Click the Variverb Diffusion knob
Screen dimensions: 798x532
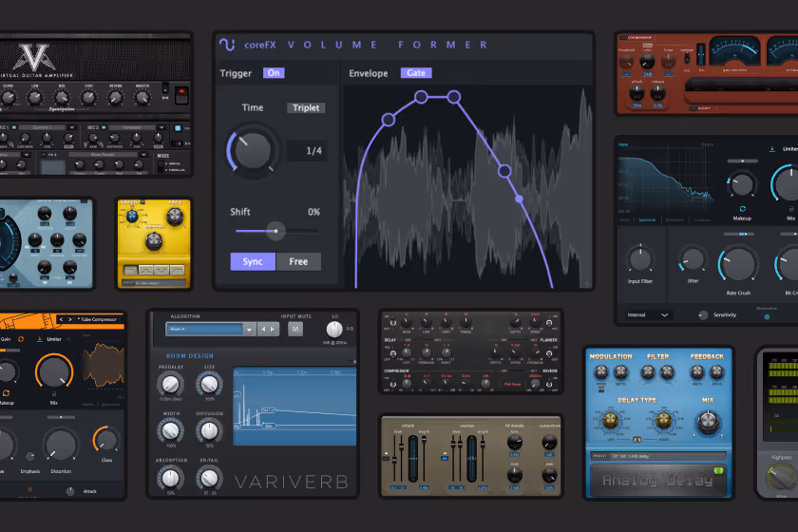click(x=209, y=430)
